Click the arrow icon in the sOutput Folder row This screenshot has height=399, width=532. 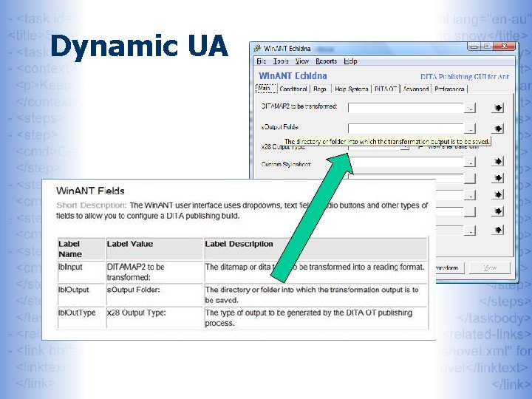tap(498, 129)
